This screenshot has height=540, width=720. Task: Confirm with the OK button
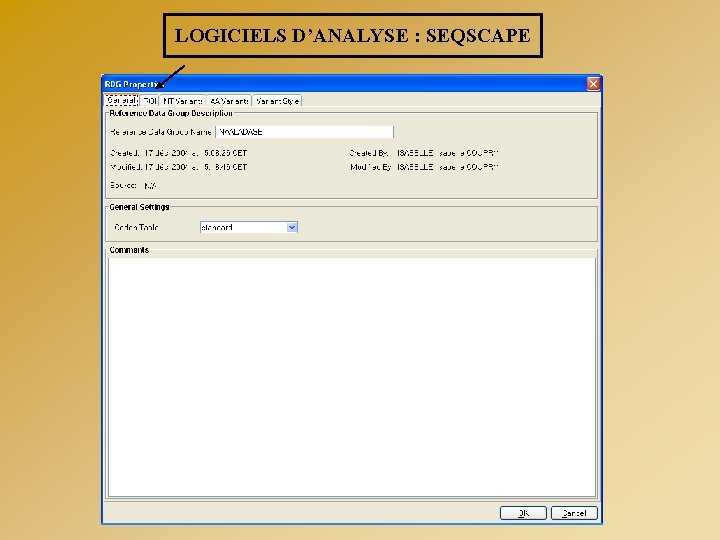(523, 513)
